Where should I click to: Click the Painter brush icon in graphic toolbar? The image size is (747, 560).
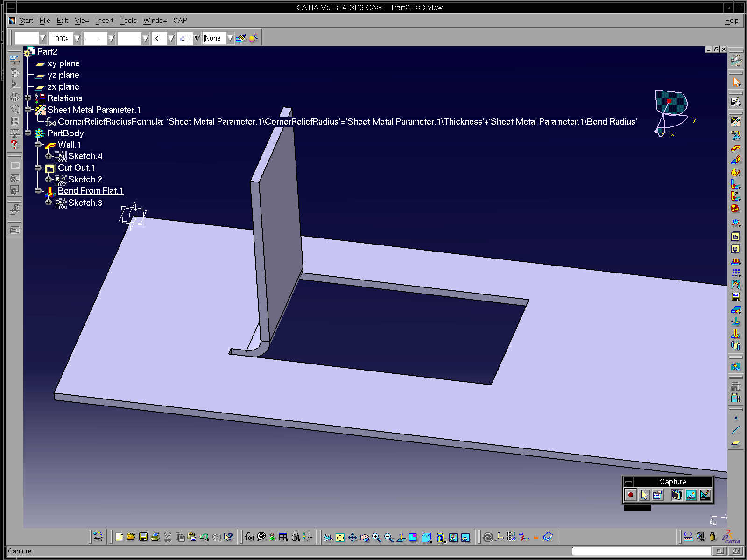pos(241,38)
